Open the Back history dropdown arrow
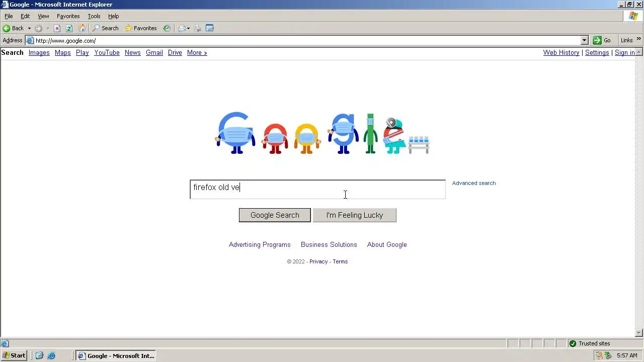Screen dimensions: 644x362 coord(29,28)
